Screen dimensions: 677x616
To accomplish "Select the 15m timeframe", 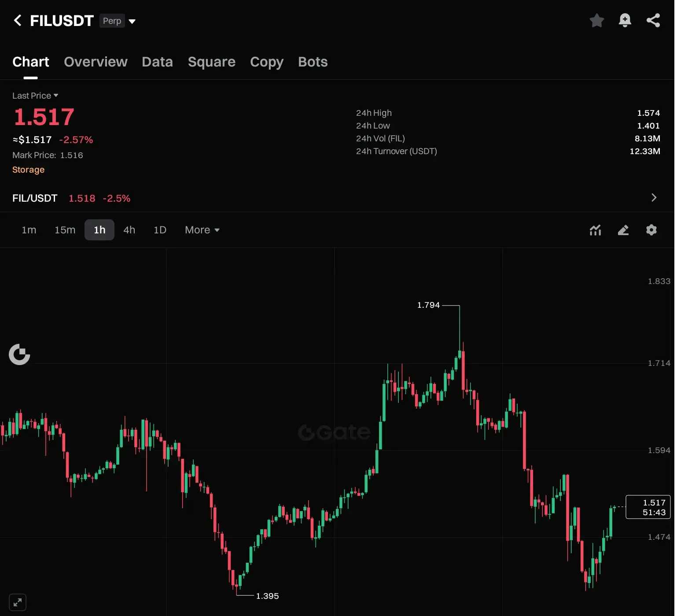I will click(65, 230).
